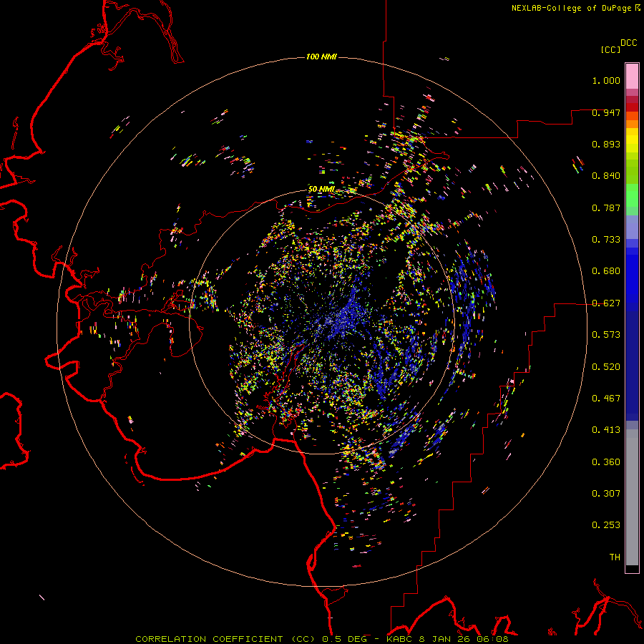The height and width of the screenshot is (644, 644).
Task: Select the 0.627 scale value
Action: pyautogui.click(x=606, y=303)
